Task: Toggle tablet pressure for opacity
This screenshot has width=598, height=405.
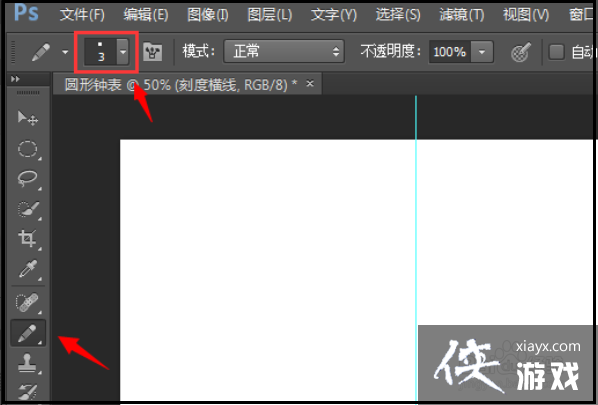Action: click(x=521, y=52)
